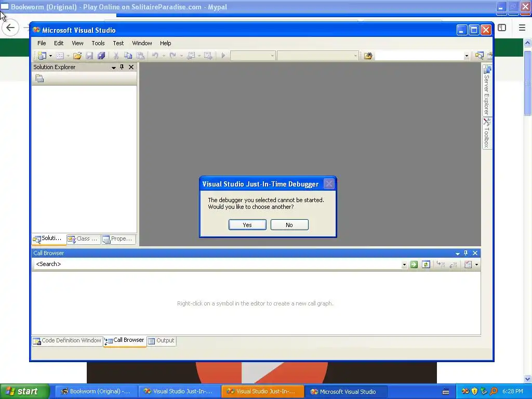
Task: Close the Call Browser panel
Action: click(475, 253)
